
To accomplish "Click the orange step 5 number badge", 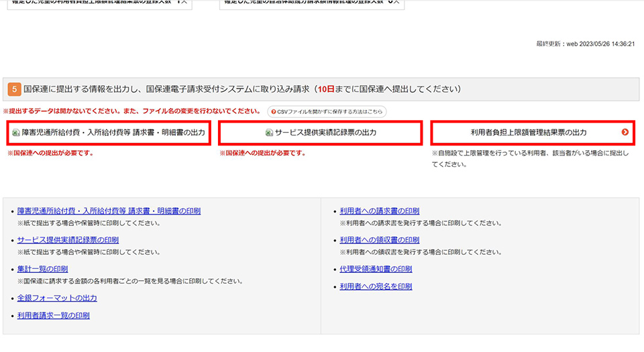I will click(14, 89).
